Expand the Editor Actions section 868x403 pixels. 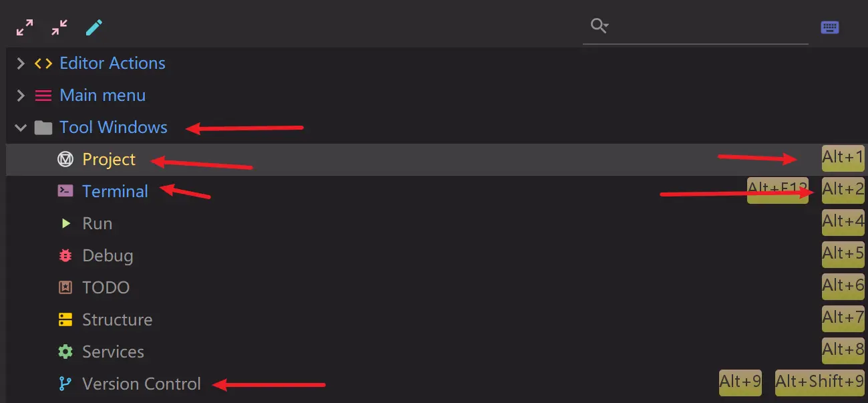(20, 63)
